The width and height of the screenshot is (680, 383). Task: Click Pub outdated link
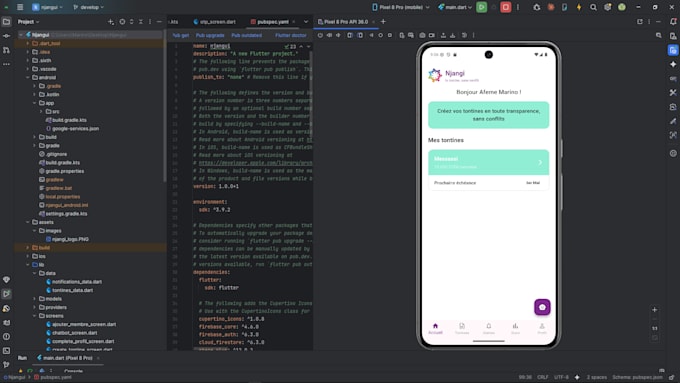246,35
